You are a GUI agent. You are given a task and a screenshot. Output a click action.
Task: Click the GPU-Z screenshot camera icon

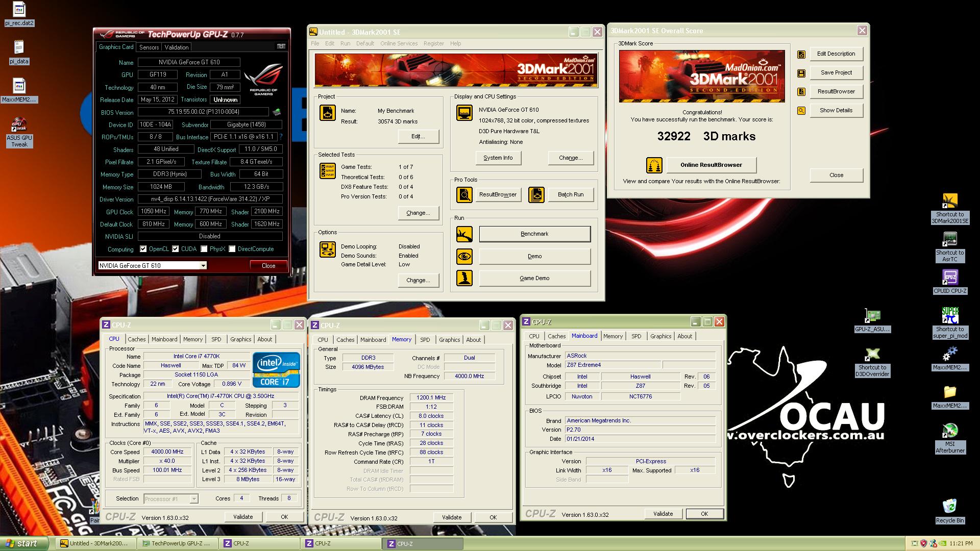[281, 46]
